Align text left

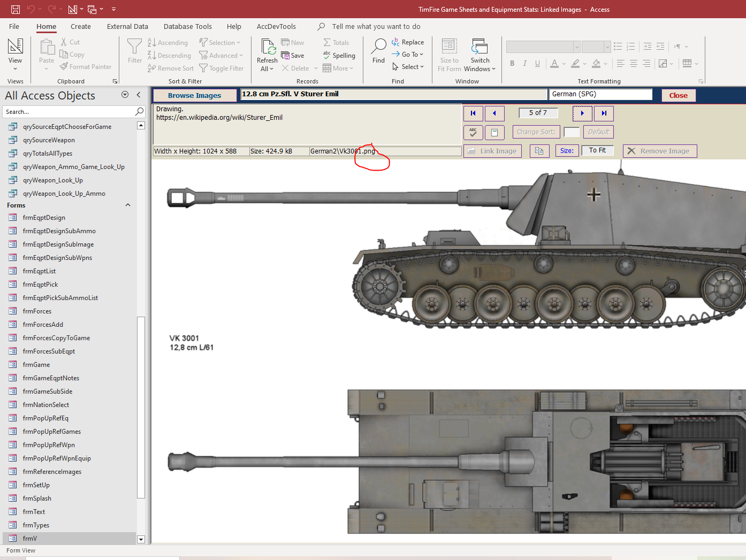coord(621,64)
